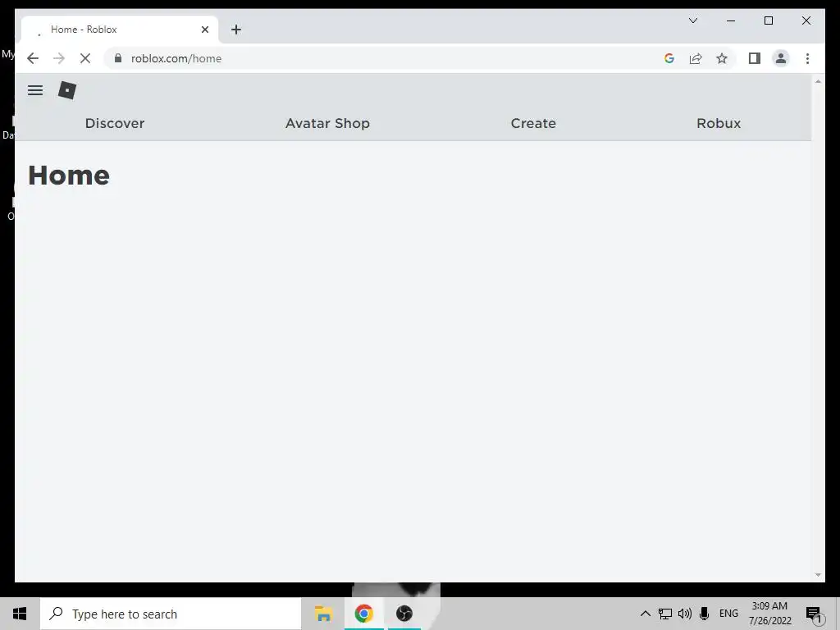Open File Explorer from the taskbar
The image size is (840, 630).
[x=323, y=614]
